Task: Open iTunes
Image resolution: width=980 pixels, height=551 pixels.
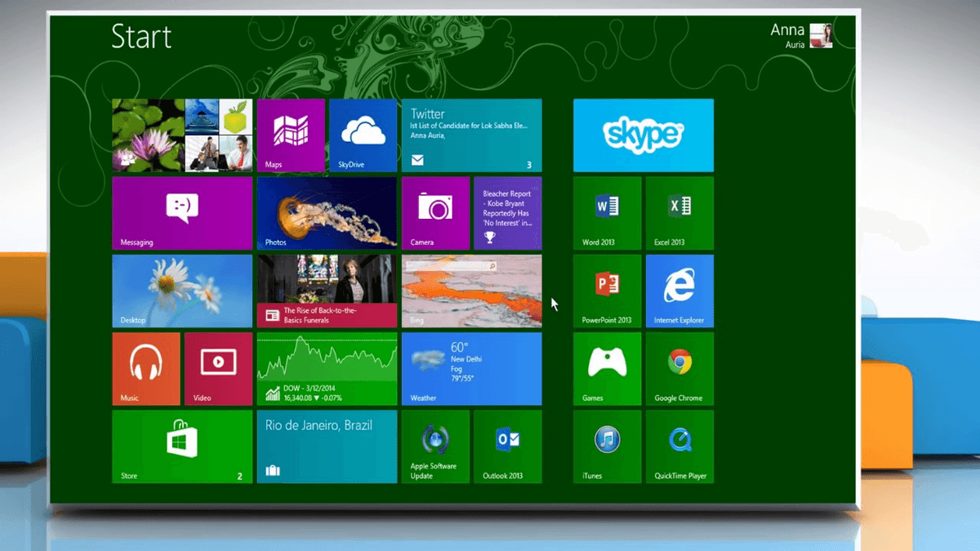Action: pyautogui.click(x=607, y=446)
